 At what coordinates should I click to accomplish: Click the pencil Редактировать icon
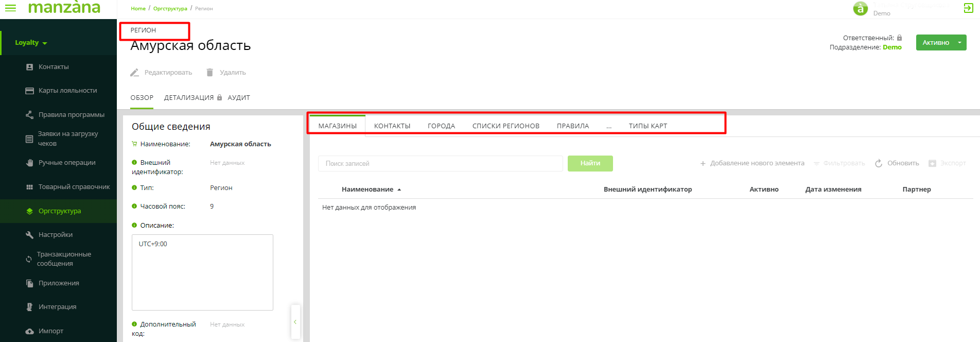coord(135,73)
